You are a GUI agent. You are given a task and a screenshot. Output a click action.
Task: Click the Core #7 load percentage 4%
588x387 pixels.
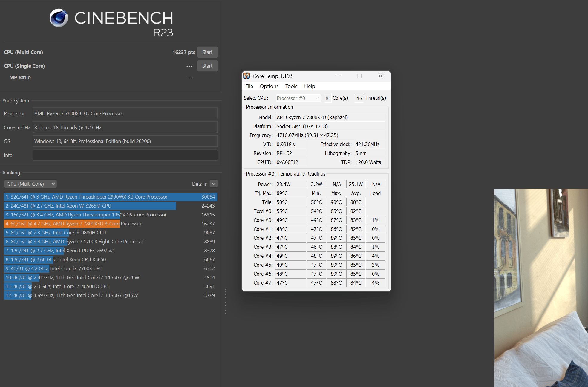pyautogui.click(x=376, y=283)
